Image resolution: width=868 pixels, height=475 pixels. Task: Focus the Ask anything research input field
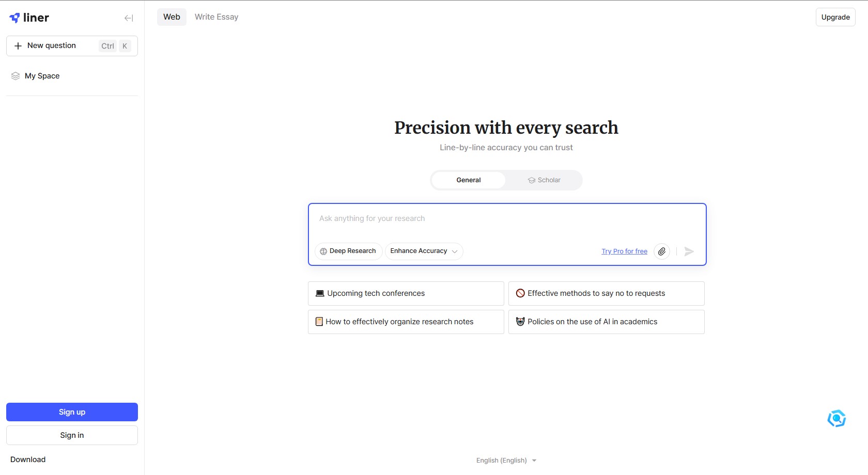pos(506,219)
